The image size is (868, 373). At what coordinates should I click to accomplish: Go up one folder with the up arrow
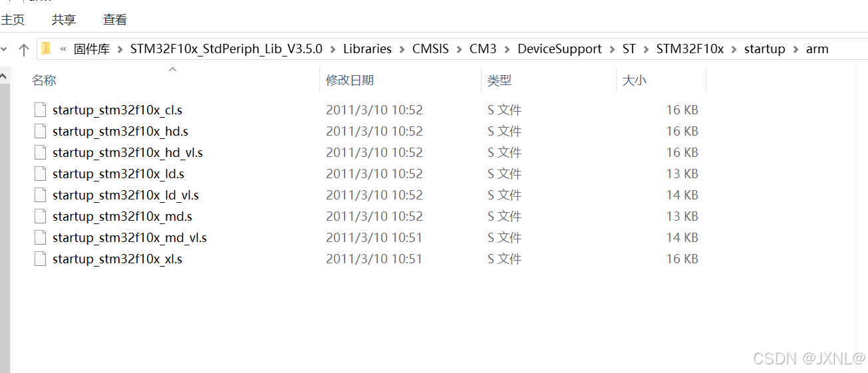tap(24, 49)
